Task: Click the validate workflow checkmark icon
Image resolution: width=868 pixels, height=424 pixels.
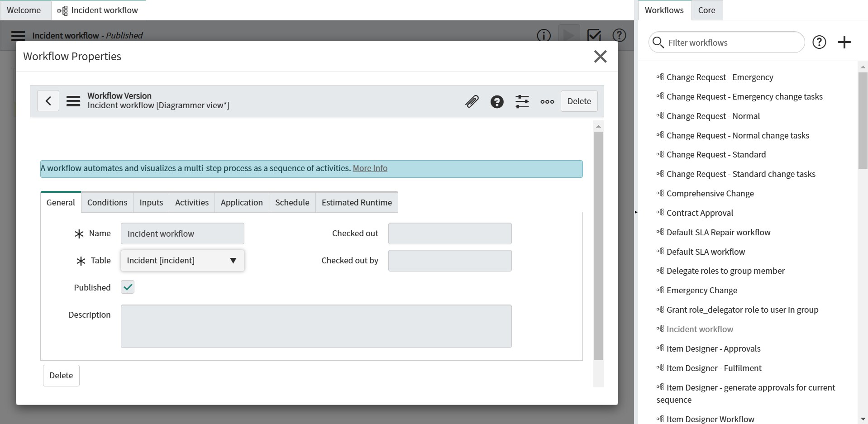Action: tap(594, 35)
